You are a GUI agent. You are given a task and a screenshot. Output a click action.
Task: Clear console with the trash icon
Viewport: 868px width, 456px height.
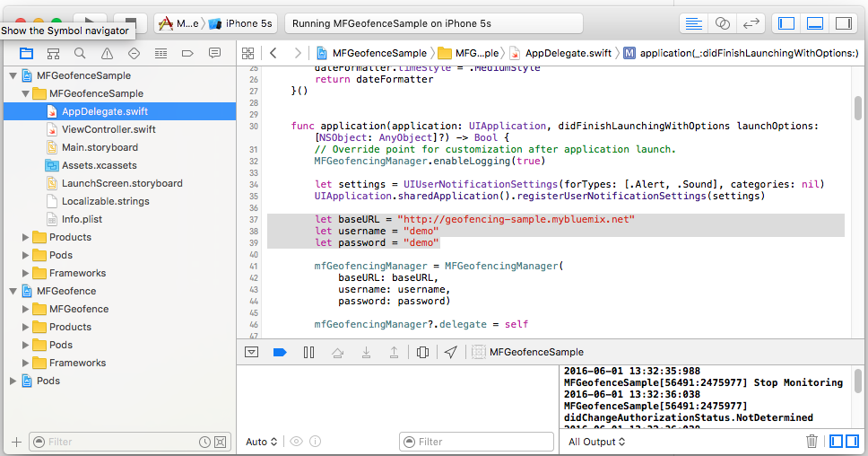point(812,441)
